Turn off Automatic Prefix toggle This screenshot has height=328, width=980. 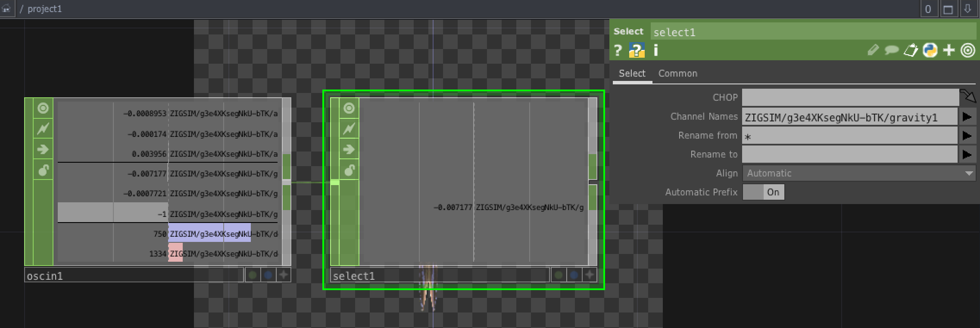(x=763, y=192)
